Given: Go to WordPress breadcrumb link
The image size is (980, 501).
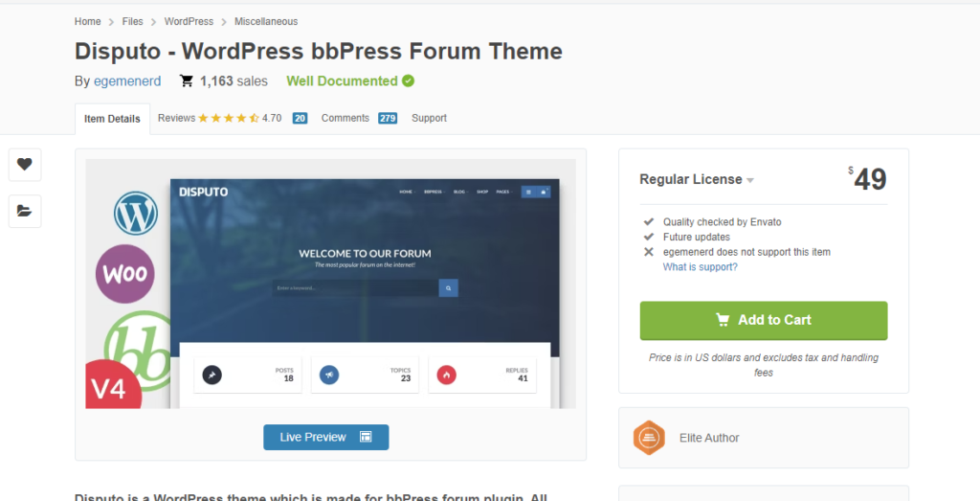Looking at the screenshot, I should click(189, 21).
